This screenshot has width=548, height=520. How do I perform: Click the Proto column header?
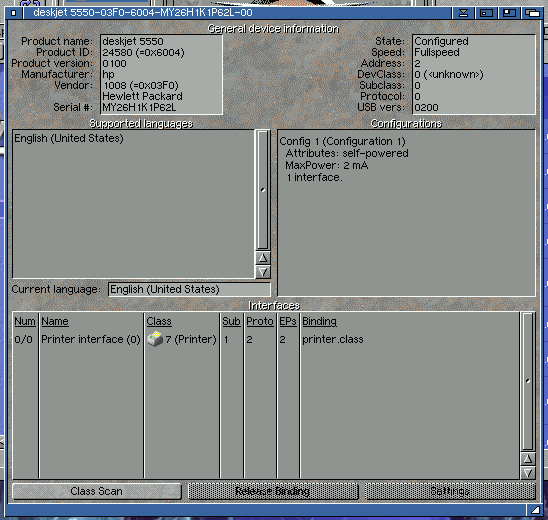[260, 321]
